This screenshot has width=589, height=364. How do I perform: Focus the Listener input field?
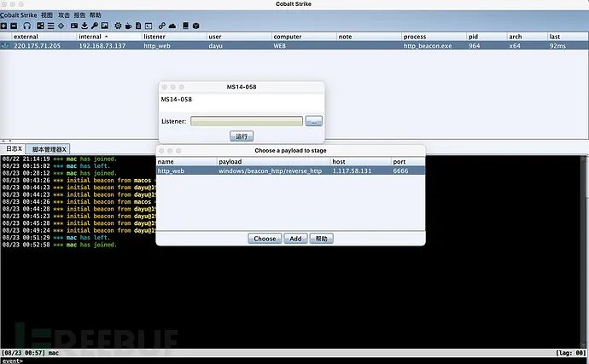tap(247, 121)
